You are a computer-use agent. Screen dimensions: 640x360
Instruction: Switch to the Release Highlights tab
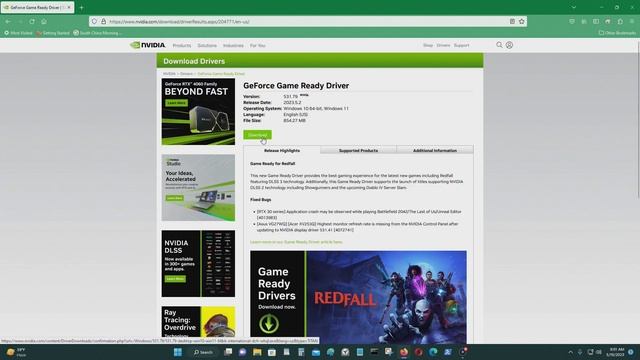point(282,150)
